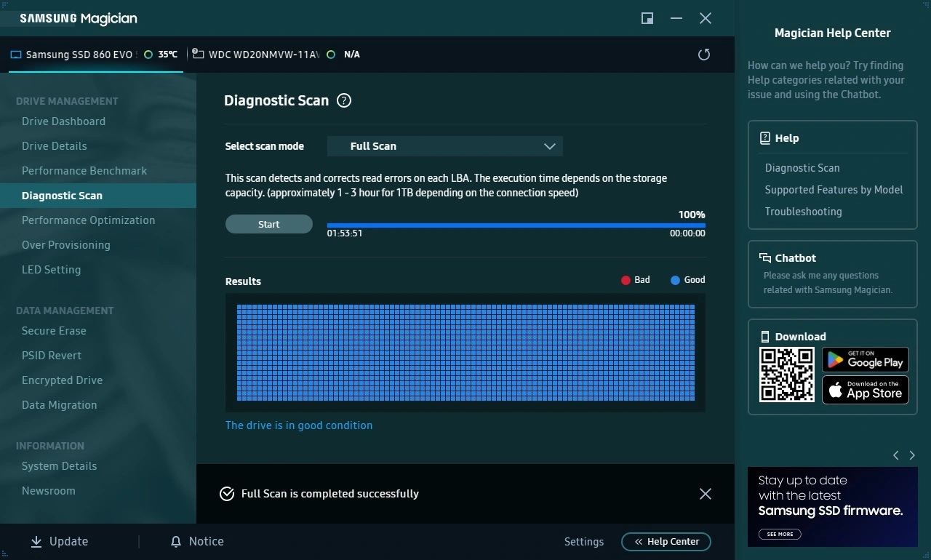Minimize the Samsung Magician window
931x560 pixels.
coord(676,18)
